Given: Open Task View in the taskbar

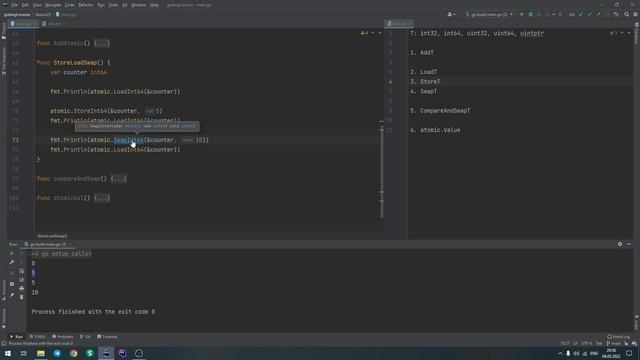Looking at the screenshot, I should point(24,353).
